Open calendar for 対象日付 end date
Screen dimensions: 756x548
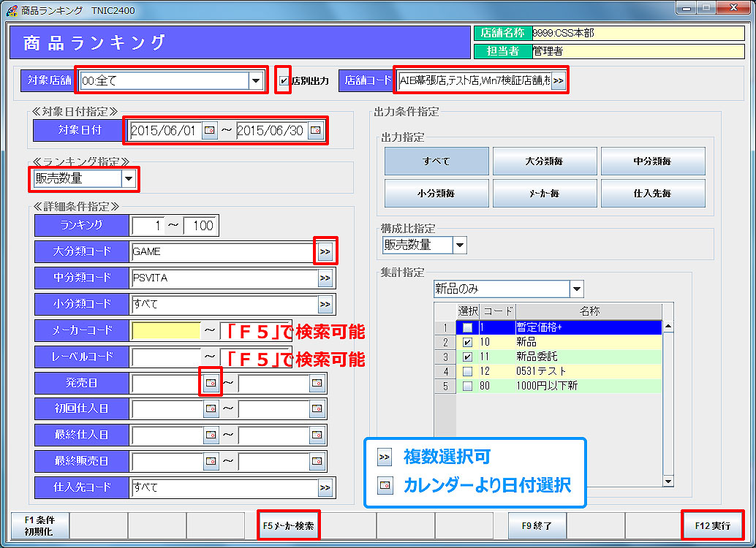[x=315, y=131]
